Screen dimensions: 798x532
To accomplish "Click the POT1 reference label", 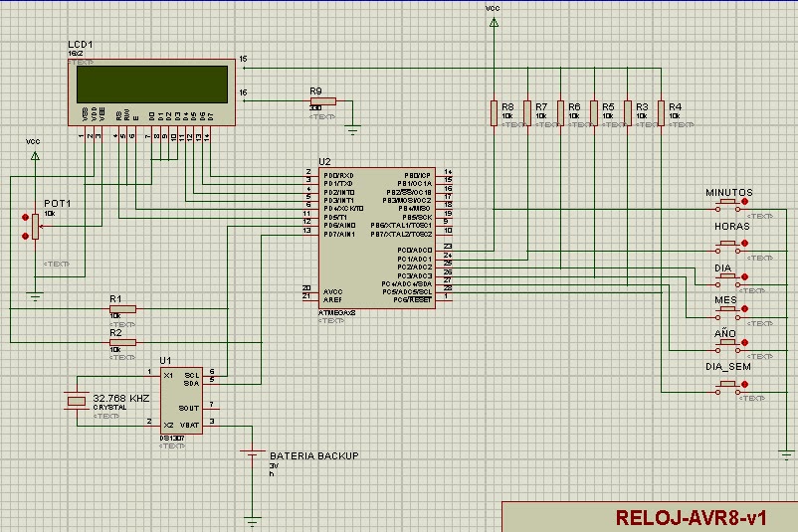I will point(57,204).
